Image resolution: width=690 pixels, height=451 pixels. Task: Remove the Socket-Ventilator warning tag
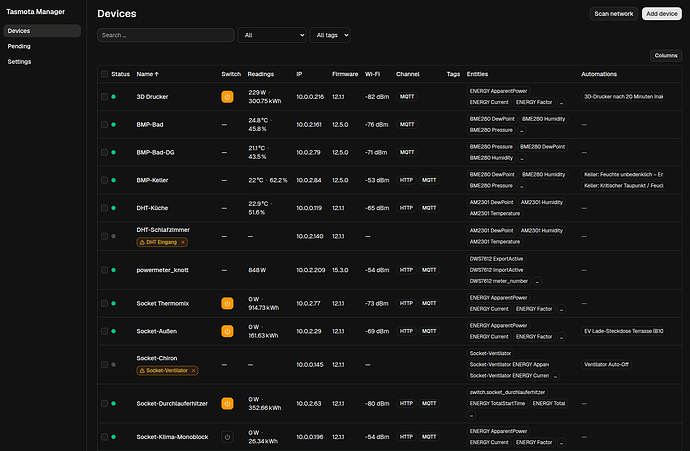click(x=194, y=371)
